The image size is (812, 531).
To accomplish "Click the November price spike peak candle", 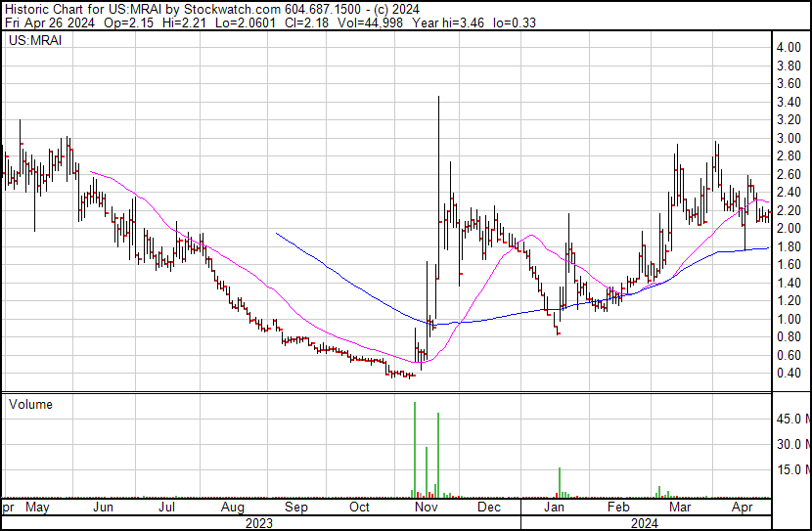I will pos(437,98).
